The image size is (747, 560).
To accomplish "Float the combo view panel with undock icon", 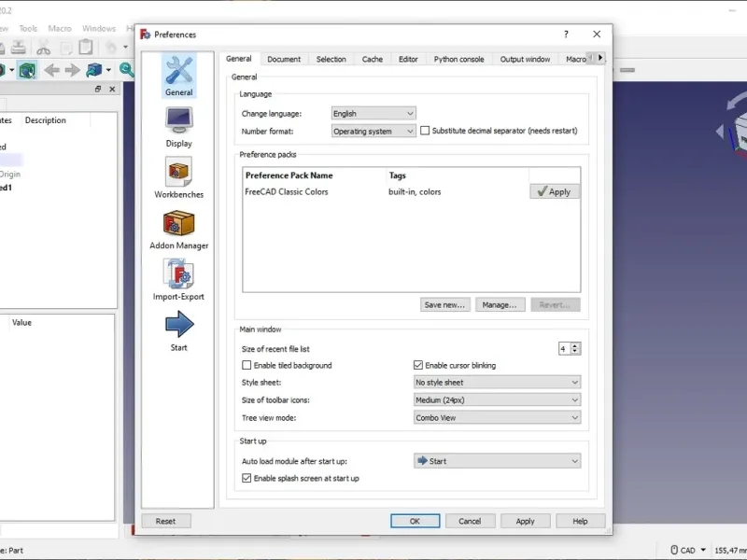I will pos(98,89).
